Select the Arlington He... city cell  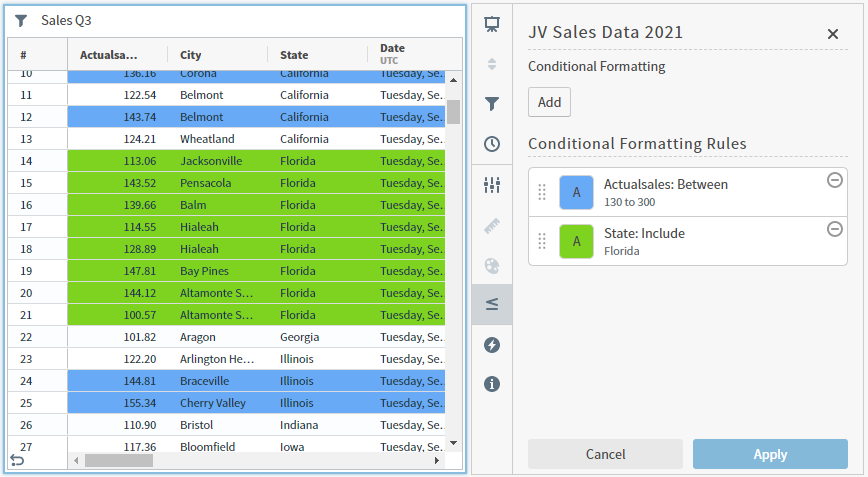[218, 359]
